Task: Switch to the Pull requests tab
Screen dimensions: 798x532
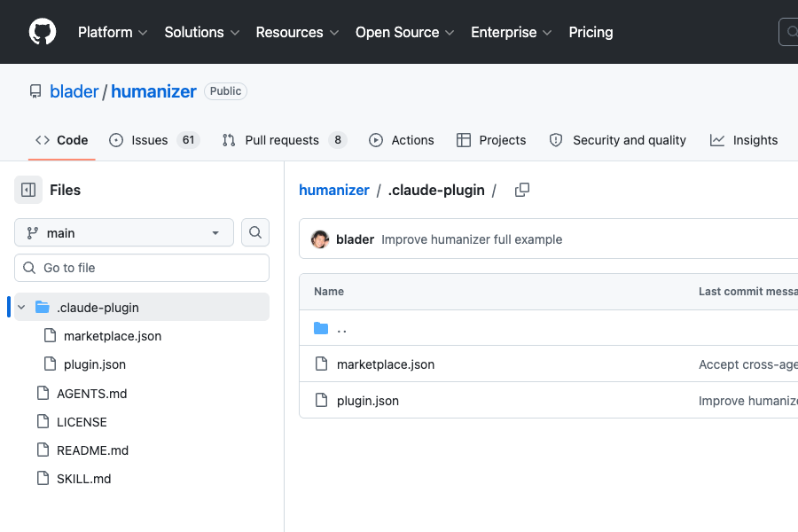Action: 285,140
